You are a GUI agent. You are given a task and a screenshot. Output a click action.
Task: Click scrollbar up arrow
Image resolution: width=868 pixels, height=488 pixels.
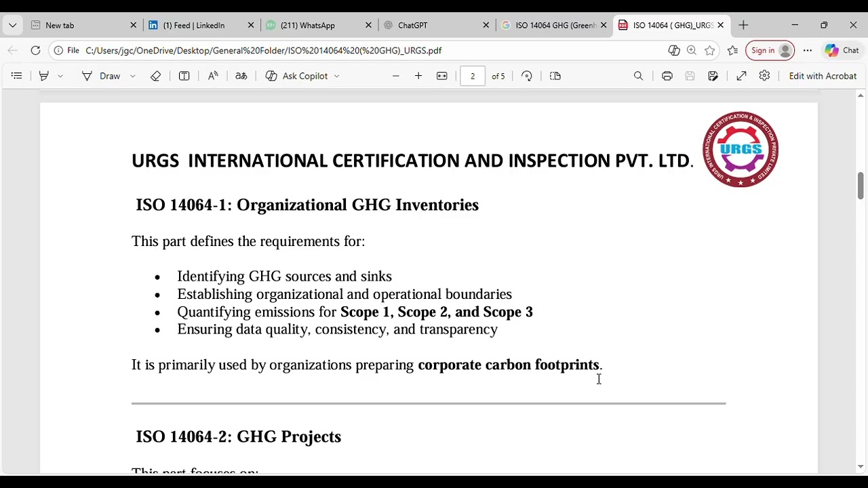[x=861, y=96]
